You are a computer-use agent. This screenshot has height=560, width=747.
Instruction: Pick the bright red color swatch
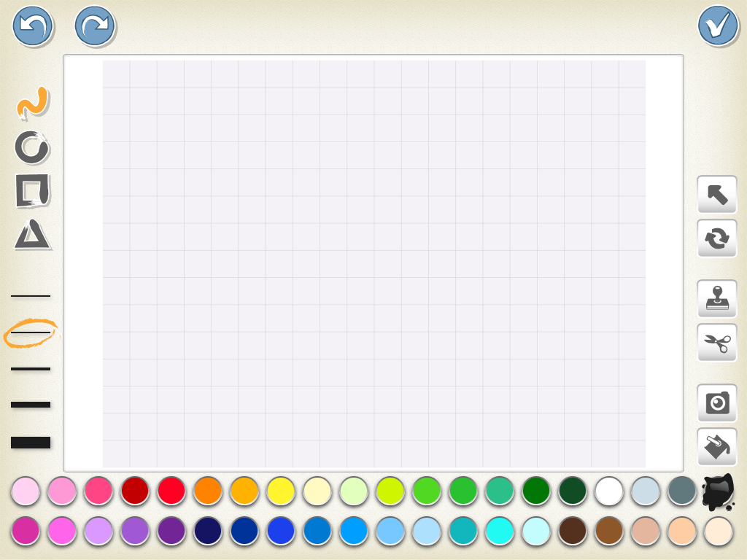pyautogui.click(x=171, y=491)
